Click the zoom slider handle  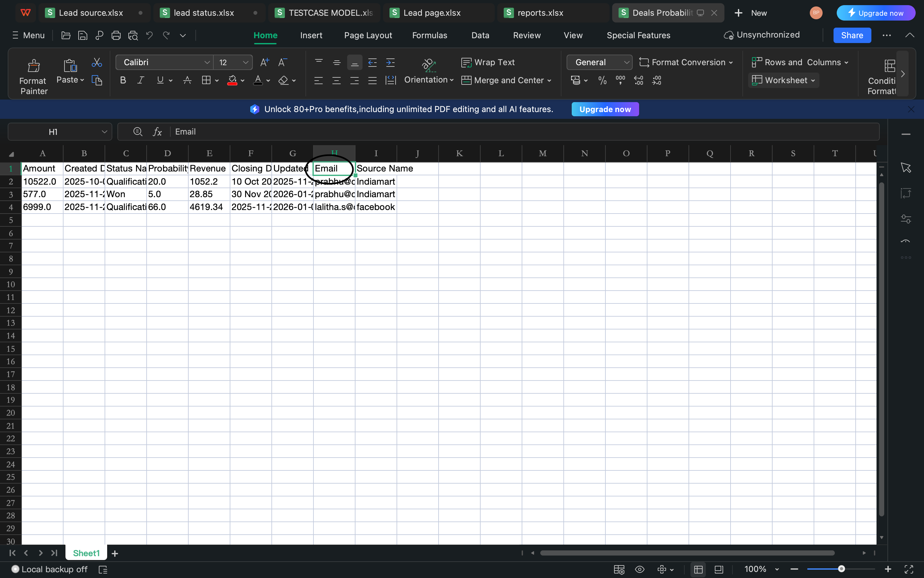[841, 569]
